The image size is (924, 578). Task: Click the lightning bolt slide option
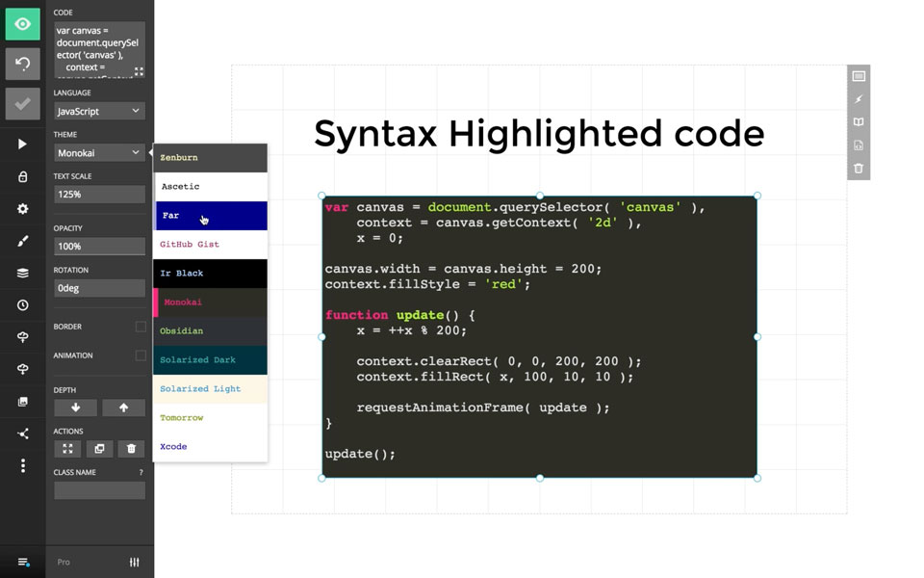[859, 99]
